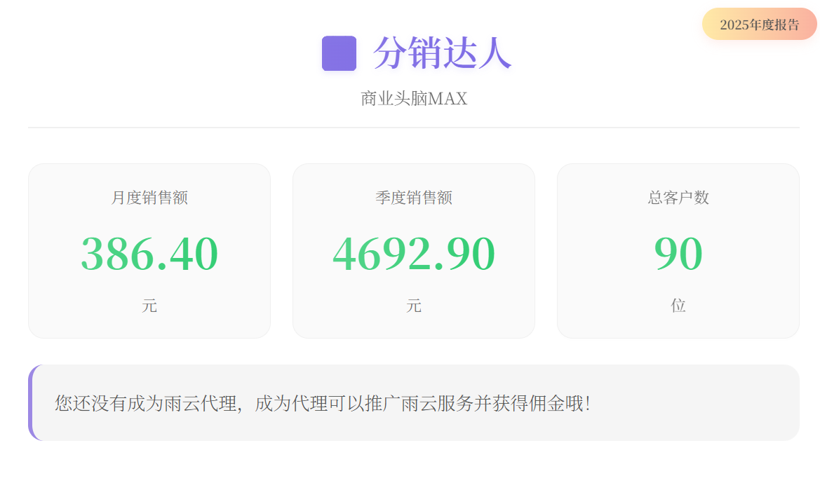
Task: Click the 推广雨云服务 phrase in notice
Action: pyautogui.click(x=418, y=404)
